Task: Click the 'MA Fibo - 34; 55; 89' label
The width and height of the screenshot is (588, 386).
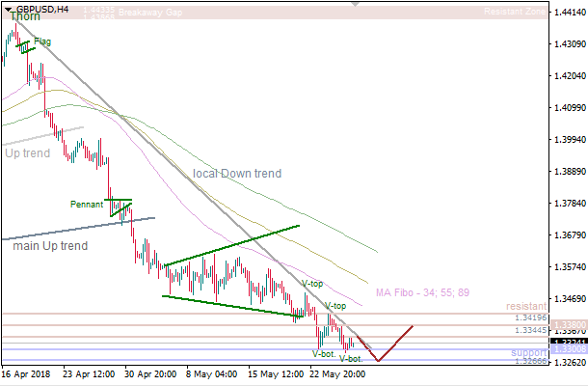Action: click(422, 292)
